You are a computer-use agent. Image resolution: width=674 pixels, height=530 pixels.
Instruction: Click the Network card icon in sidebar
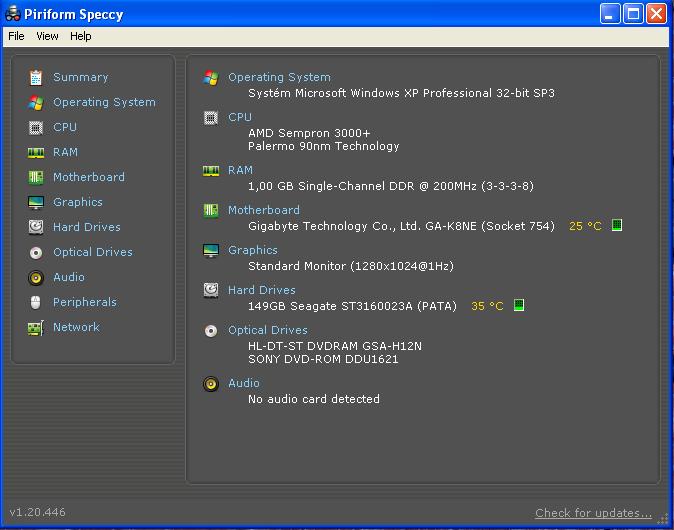click(36, 328)
